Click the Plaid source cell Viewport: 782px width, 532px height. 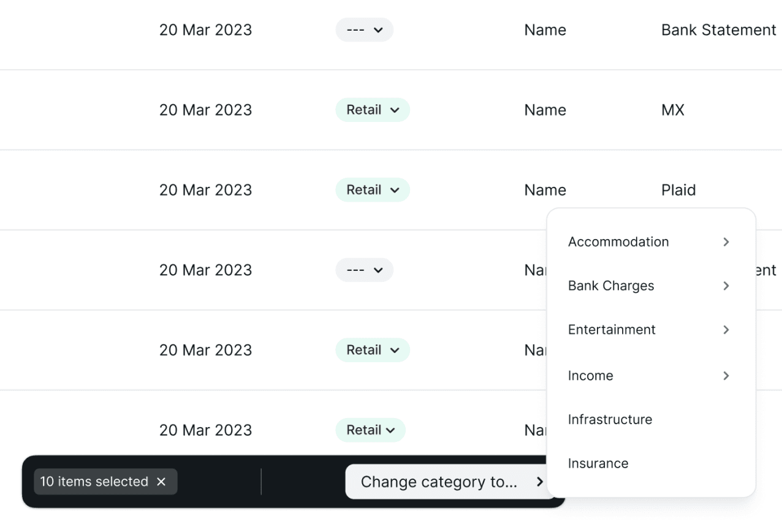click(x=678, y=190)
